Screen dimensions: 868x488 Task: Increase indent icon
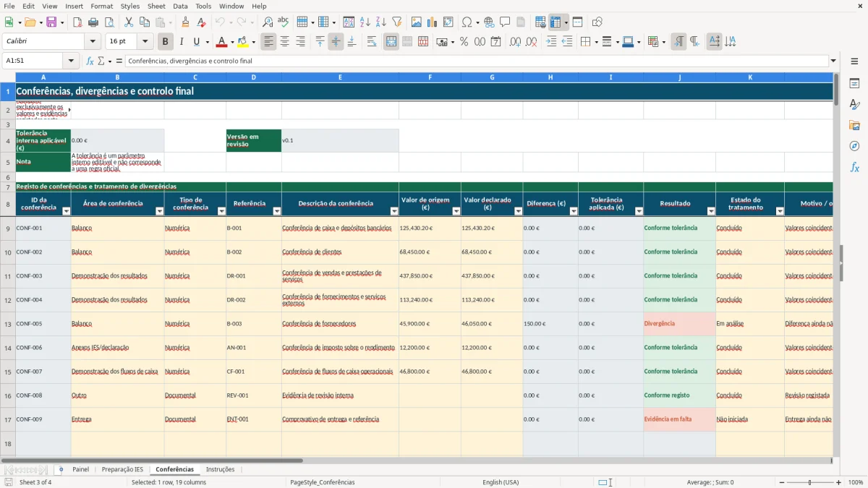click(551, 42)
